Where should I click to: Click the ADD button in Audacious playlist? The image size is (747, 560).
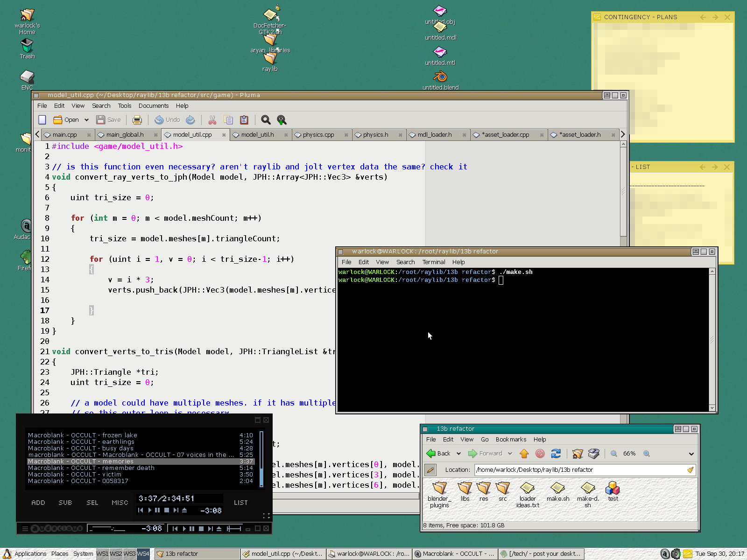pyautogui.click(x=38, y=503)
